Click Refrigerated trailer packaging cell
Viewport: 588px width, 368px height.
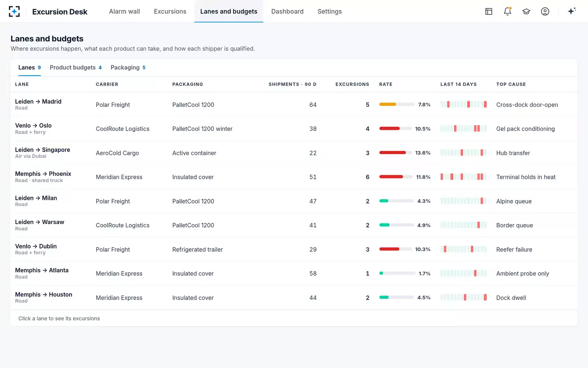198,249
